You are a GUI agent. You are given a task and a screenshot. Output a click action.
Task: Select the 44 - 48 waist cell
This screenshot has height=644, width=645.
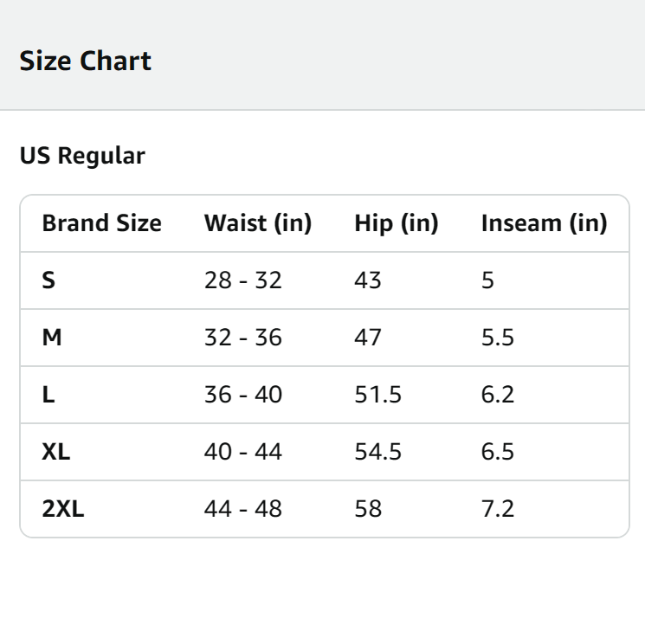pos(242,509)
